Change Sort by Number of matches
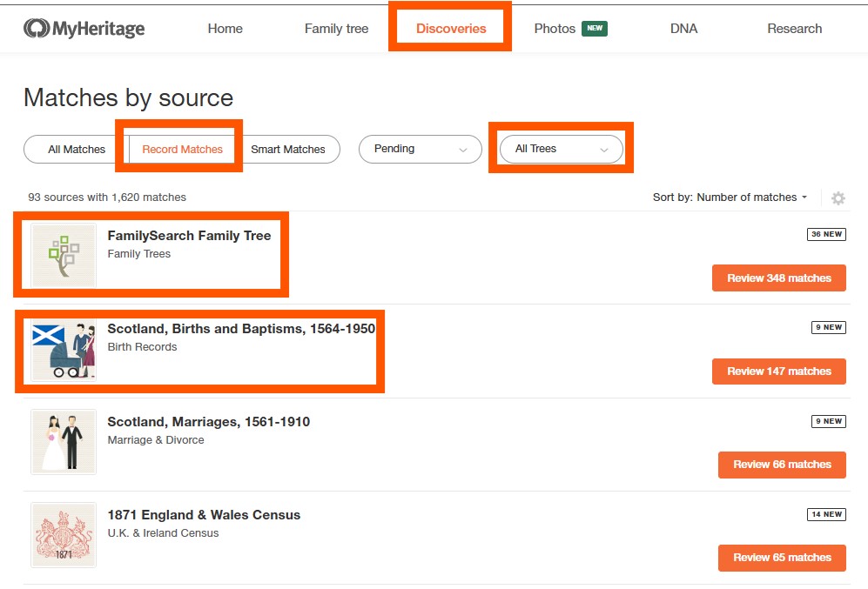The image size is (868, 589). (x=730, y=197)
